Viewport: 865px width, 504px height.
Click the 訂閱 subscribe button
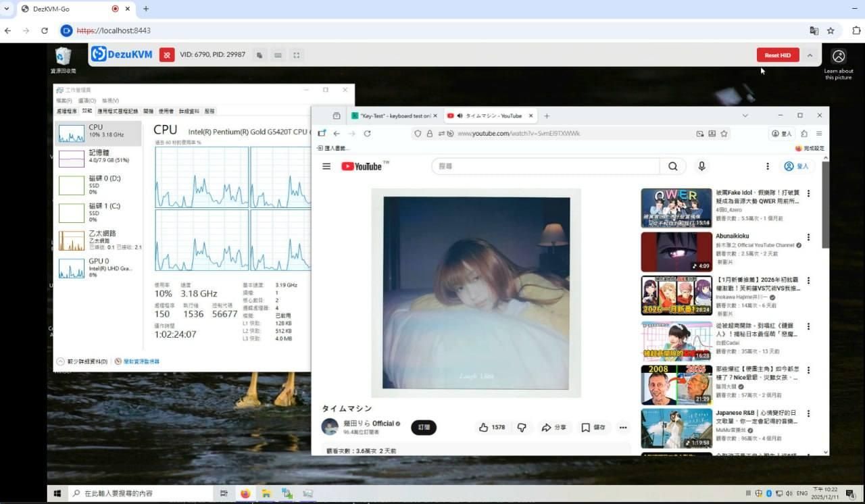coord(424,427)
